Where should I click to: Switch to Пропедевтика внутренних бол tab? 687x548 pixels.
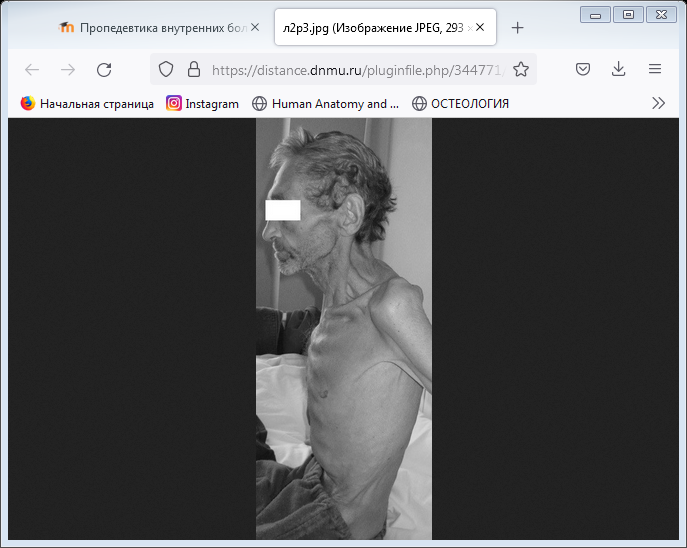[x=158, y=28]
